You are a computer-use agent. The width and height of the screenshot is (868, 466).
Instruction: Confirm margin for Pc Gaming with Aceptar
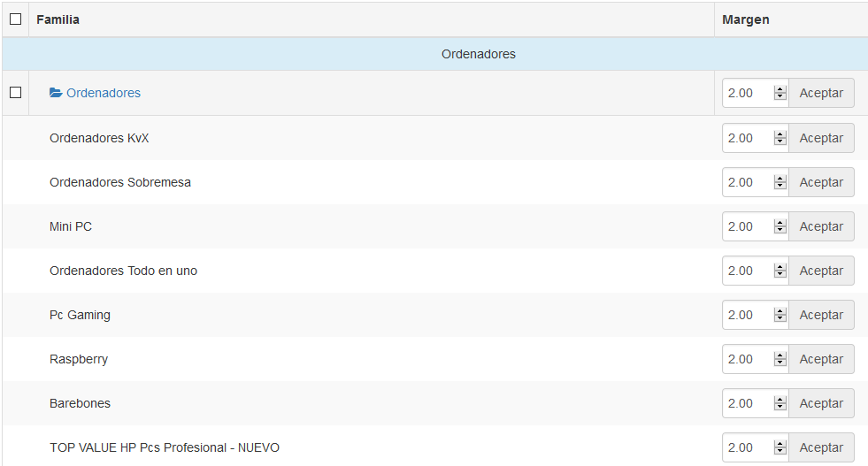pyautogui.click(x=821, y=315)
